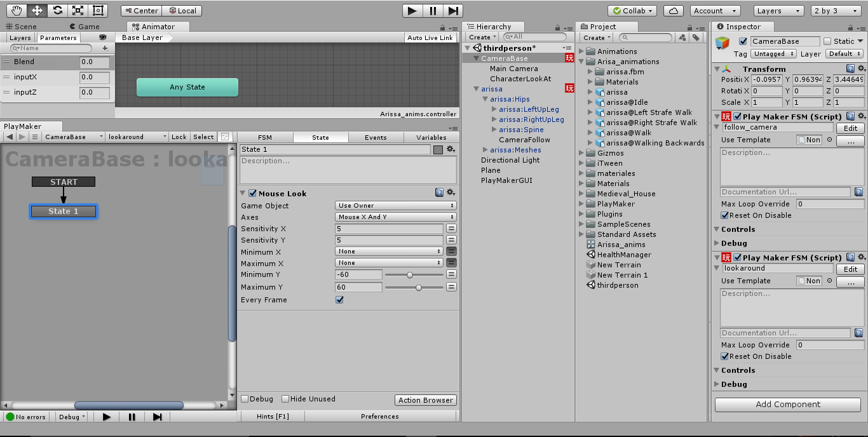
Task: Enable Hide Unused checkbox
Action: pos(285,399)
